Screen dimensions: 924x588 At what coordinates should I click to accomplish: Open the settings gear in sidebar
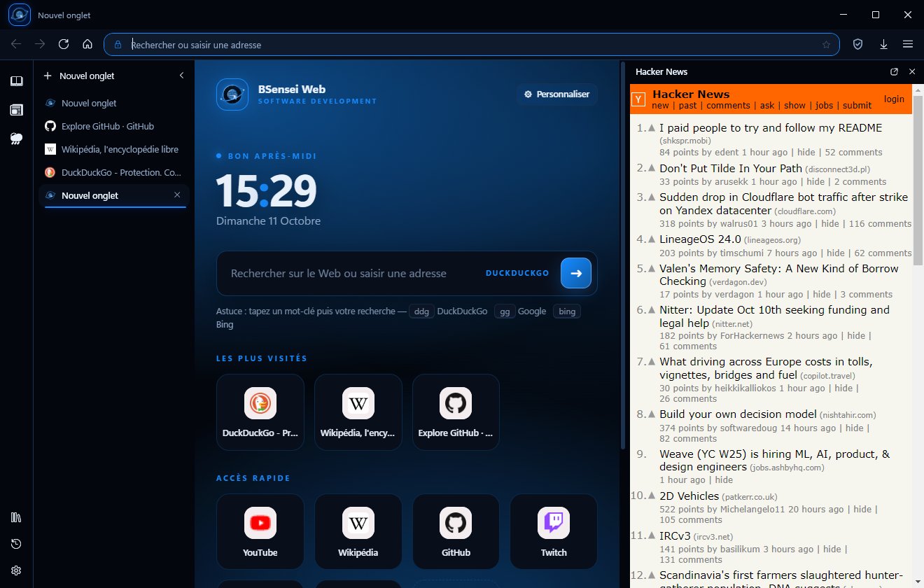(16, 570)
